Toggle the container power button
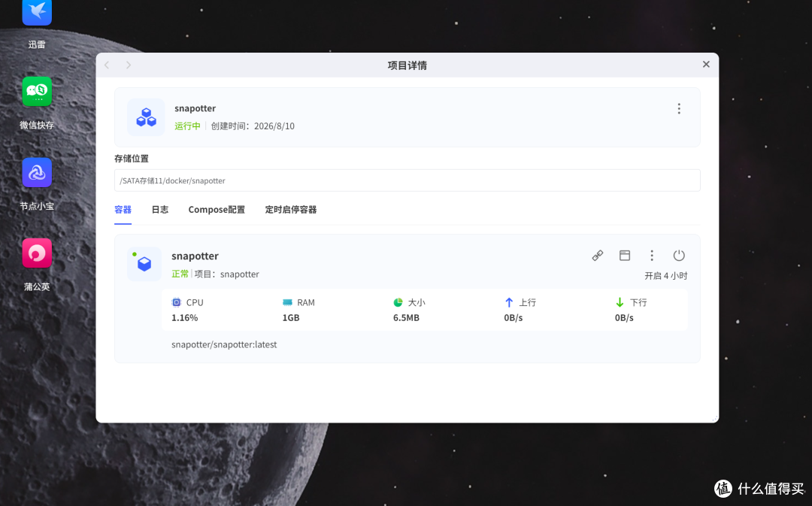The height and width of the screenshot is (506, 812). click(679, 256)
